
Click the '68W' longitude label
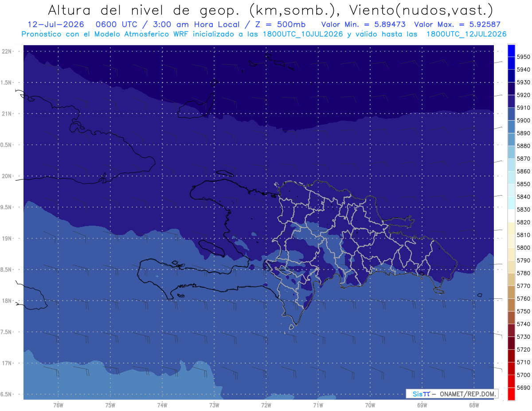474,405
